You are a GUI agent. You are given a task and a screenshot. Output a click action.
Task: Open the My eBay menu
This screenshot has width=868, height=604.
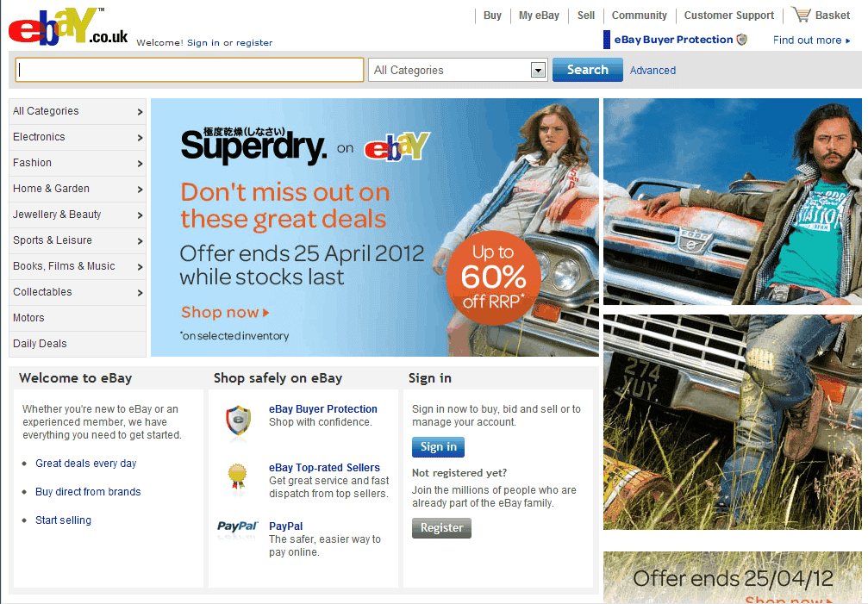click(539, 16)
